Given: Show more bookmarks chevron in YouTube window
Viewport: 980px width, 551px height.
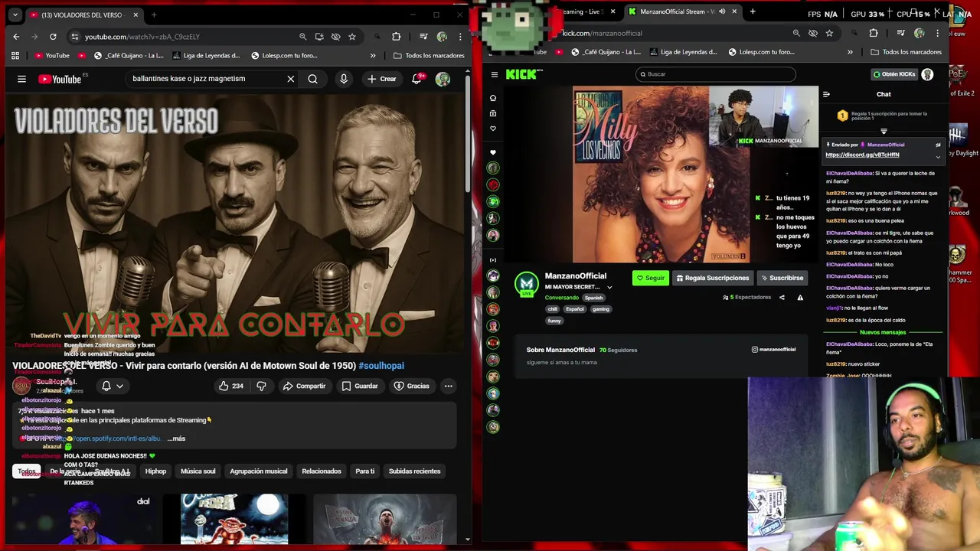Looking at the screenshot, I should (x=373, y=56).
